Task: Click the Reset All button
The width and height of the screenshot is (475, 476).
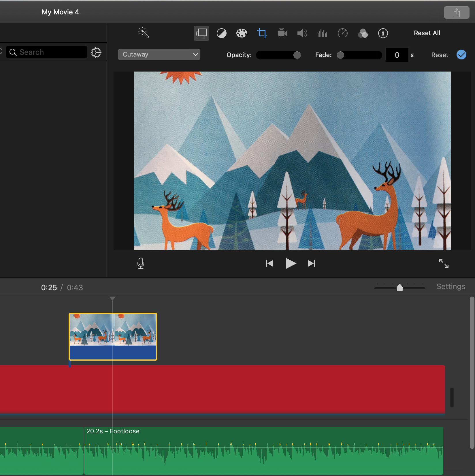Action: (427, 33)
